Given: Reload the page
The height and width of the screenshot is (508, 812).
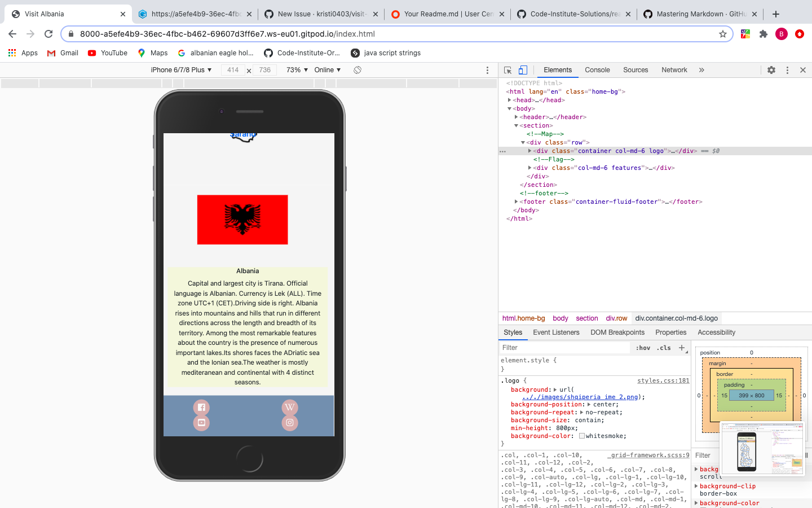Looking at the screenshot, I should tap(48, 34).
